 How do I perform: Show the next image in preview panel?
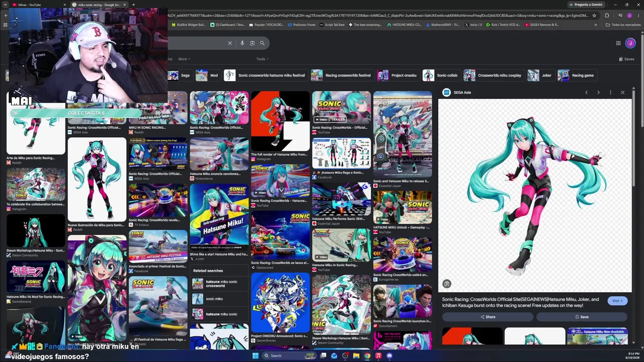click(x=598, y=93)
